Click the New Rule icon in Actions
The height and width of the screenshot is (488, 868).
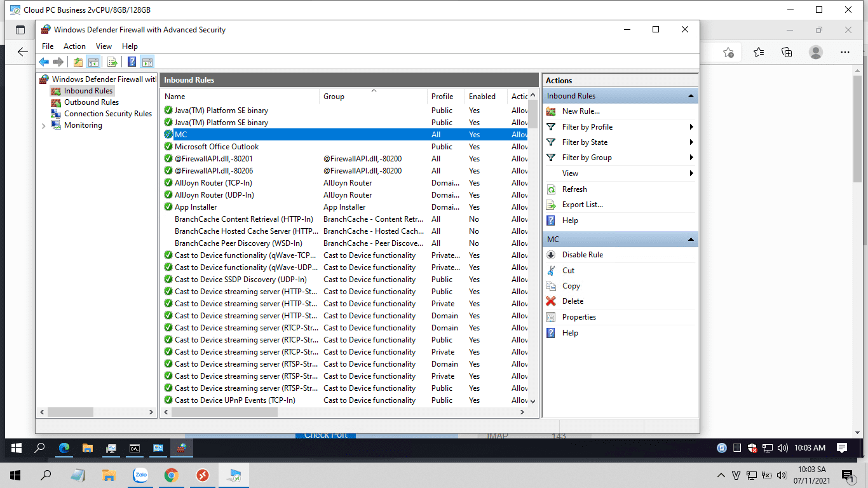[x=551, y=111]
